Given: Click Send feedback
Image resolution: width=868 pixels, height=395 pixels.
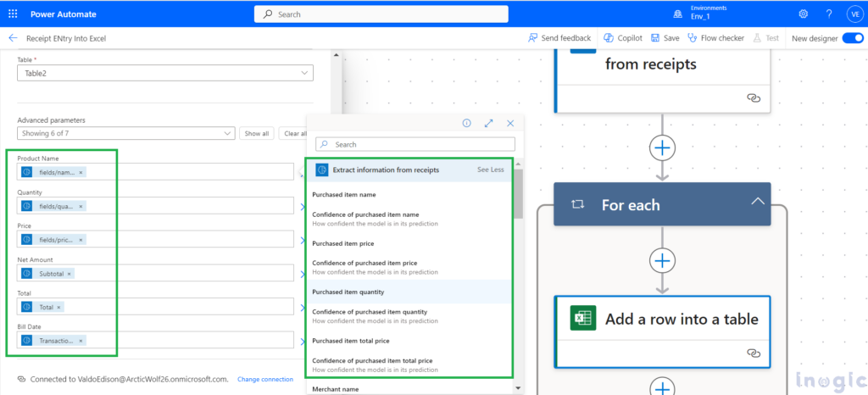Looking at the screenshot, I should (559, 38).
